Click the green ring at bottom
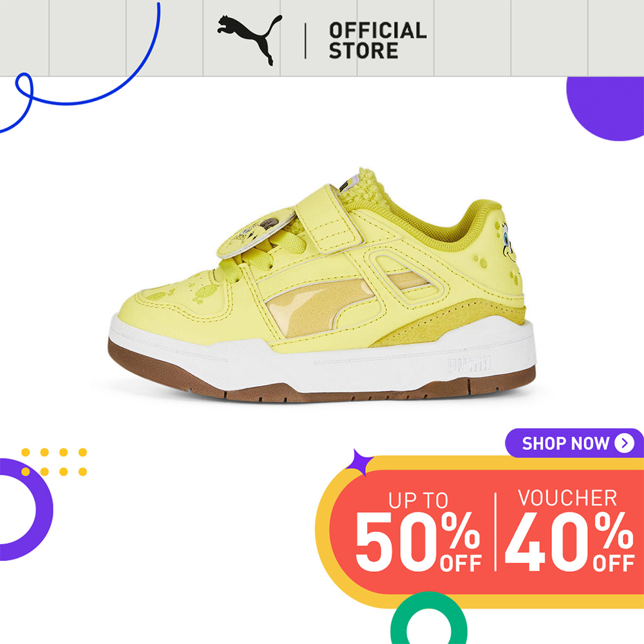Screen dimensions: 644x644 click(428, 618)
